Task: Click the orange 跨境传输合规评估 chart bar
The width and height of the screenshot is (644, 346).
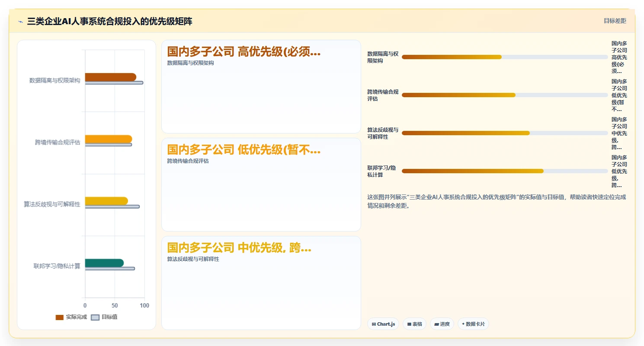Action: tap(108, 139)
